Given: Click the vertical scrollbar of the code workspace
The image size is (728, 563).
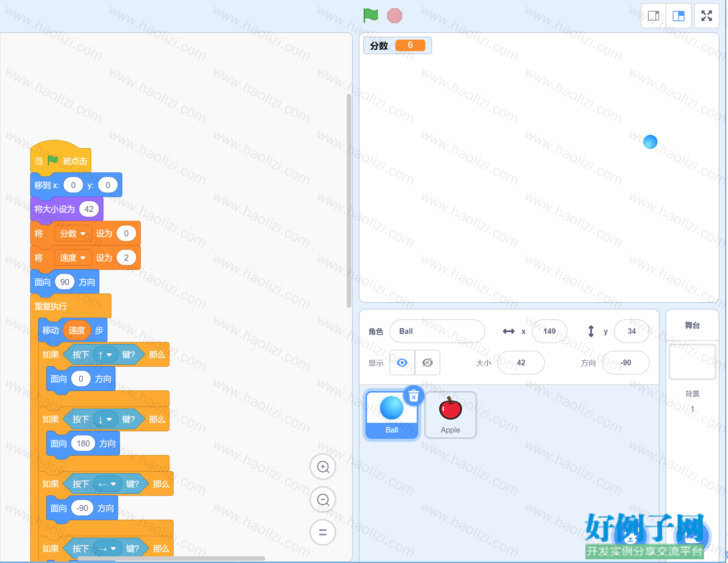Looking at the screenshot, I should (349, 200).
